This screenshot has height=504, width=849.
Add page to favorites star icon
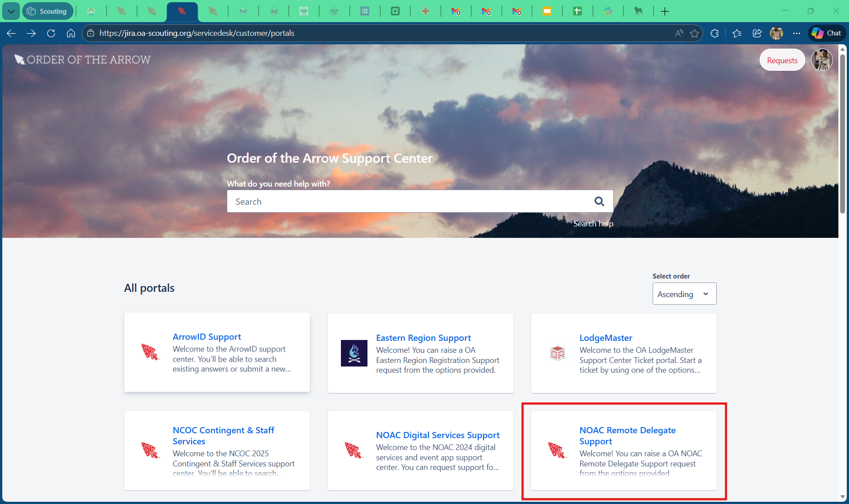[x=694, y=33]
